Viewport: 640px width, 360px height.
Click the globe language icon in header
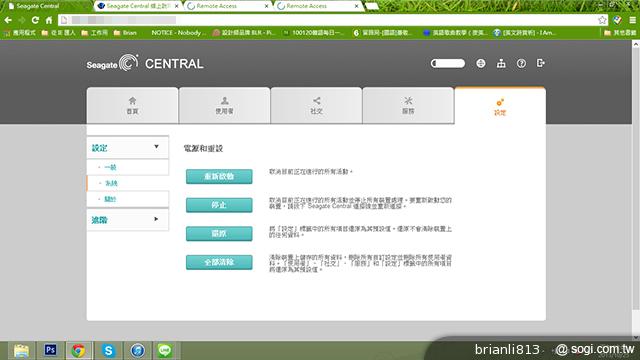coord(481,63)
